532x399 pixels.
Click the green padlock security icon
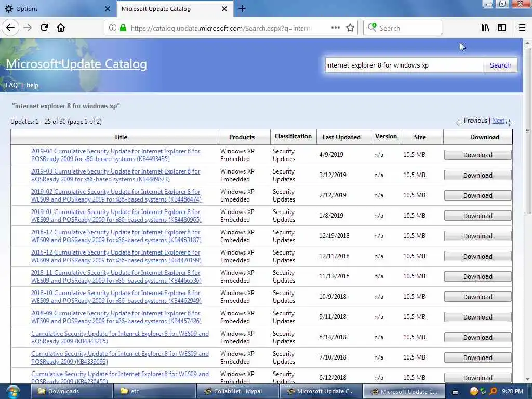pos(123,28)
